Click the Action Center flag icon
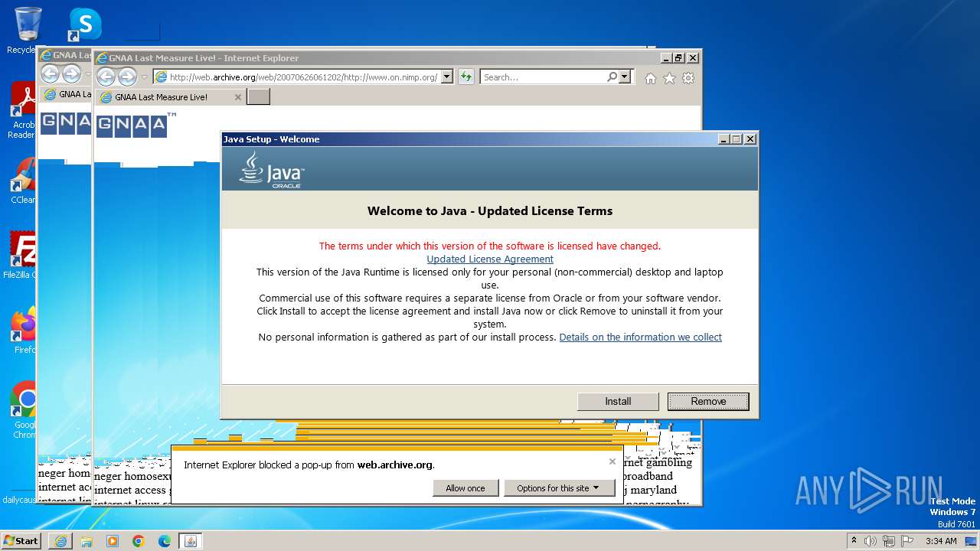Image resolution: width=980 pixels, height=551 pixels. coord(907,541)
